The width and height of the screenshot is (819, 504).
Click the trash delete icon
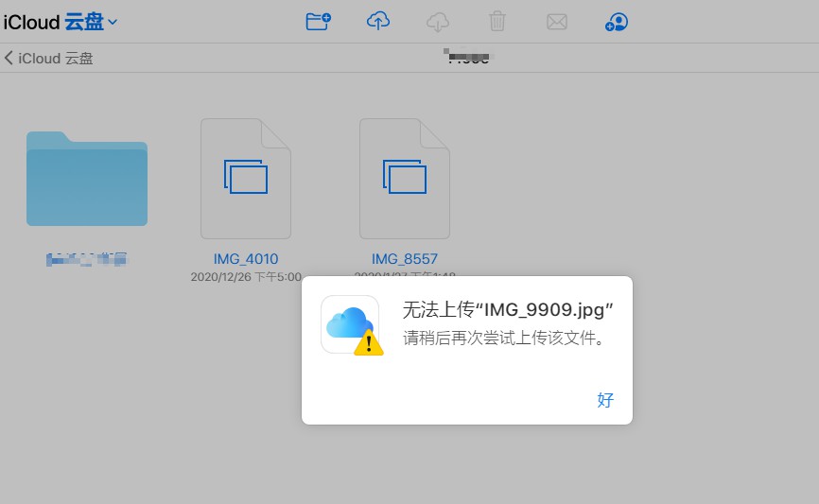[497, 22]
